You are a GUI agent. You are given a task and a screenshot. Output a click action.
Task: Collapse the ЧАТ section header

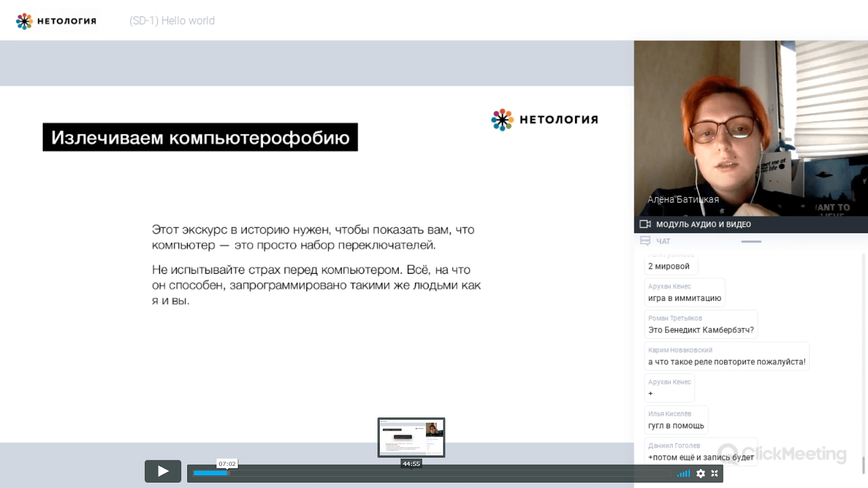[x=663, y=241]
